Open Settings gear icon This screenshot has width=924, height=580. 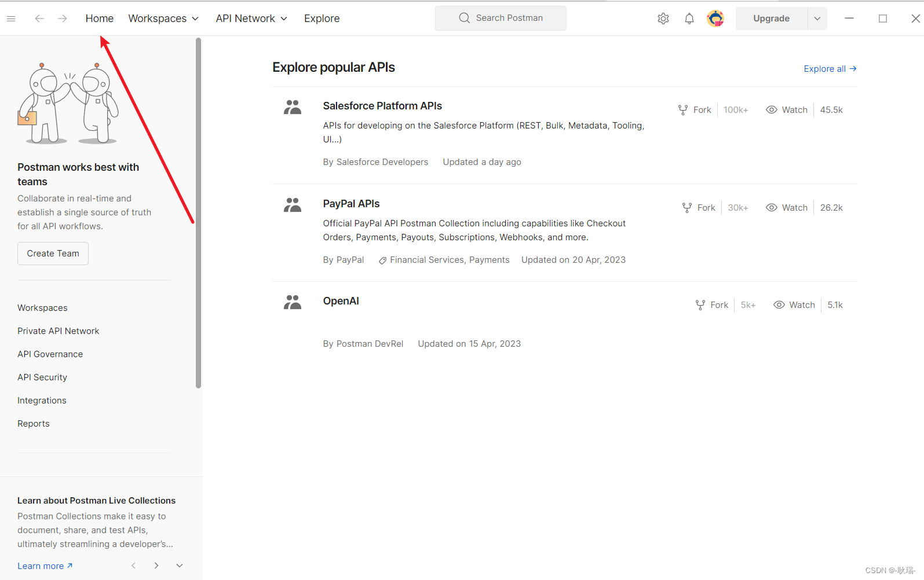pyautogui.click(x=663, y=19)
